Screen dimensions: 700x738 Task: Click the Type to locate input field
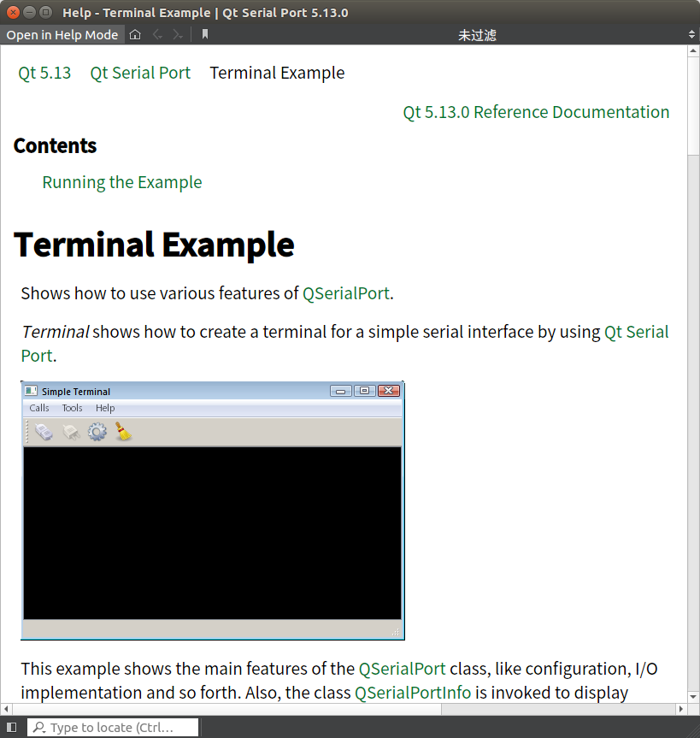(113, 727)
